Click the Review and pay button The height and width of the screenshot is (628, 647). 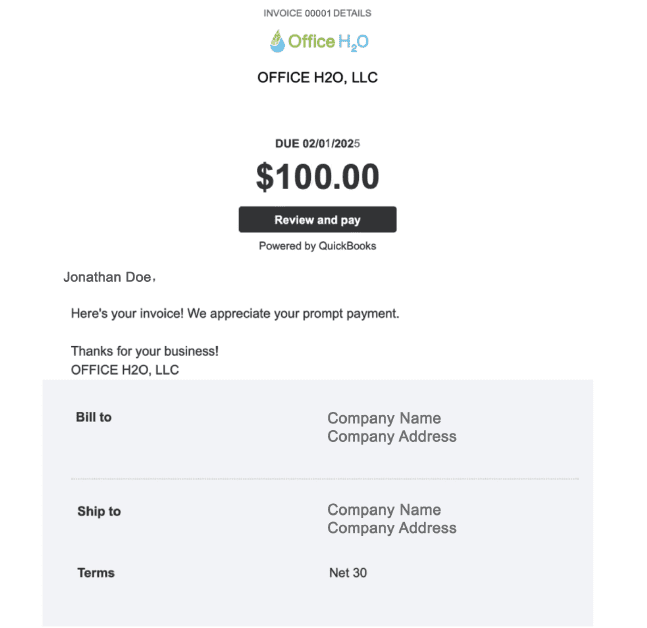(x=317, y=220)
